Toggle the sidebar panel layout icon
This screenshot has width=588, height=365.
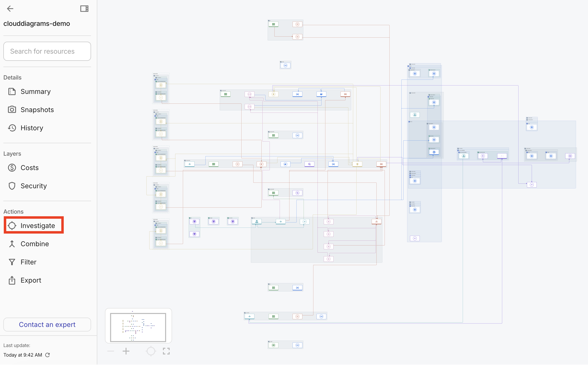click(84, 9)
